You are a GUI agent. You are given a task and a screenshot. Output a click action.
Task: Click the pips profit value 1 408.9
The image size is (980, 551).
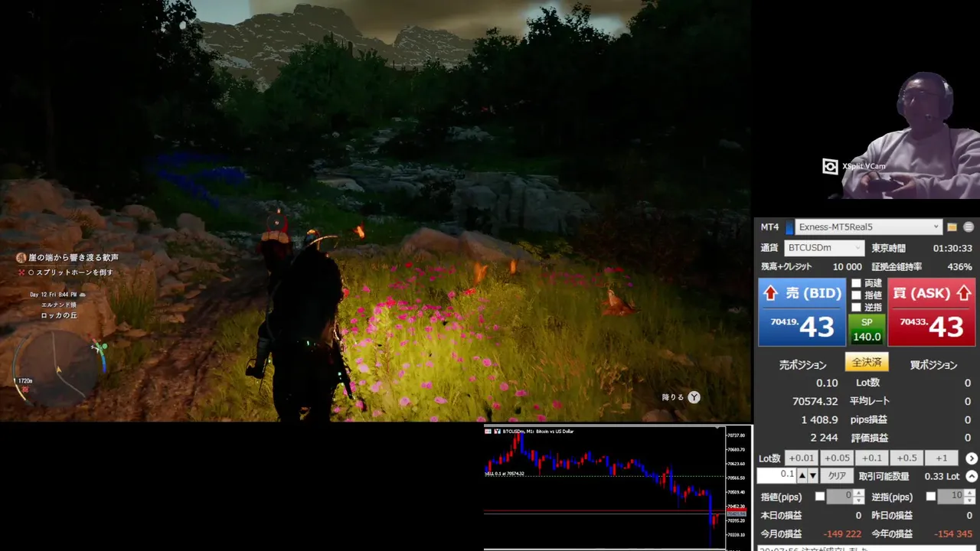pyautogui.click(x=819, y=420)
